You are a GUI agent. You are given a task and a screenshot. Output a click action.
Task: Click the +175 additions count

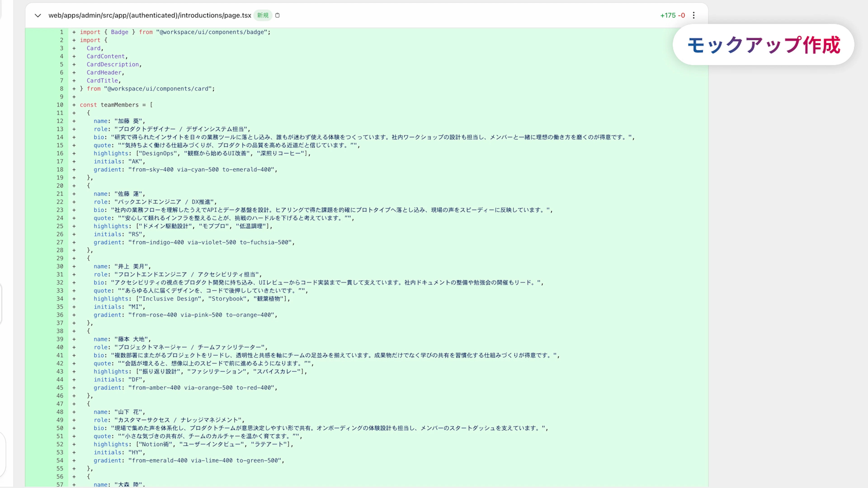(x=668, y=15)
